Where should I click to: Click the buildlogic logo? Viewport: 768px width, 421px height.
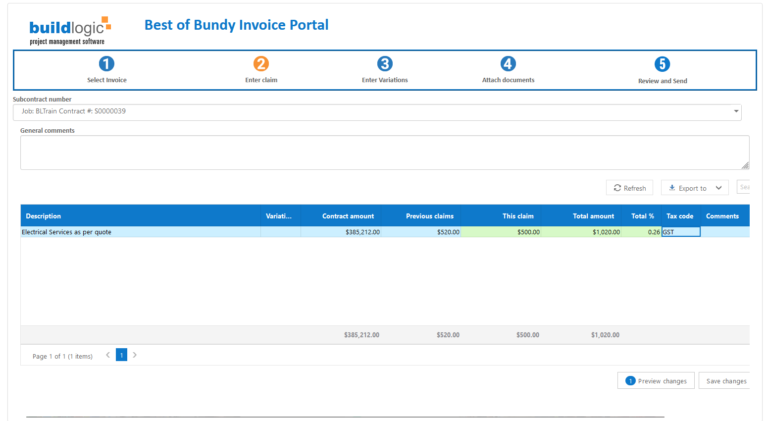[70, 31]
